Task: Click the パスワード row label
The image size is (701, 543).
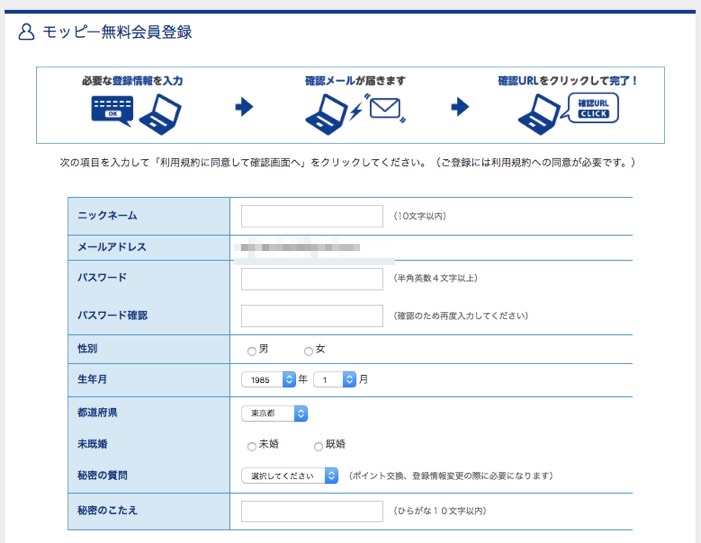Action: click(x=102, y=277)
